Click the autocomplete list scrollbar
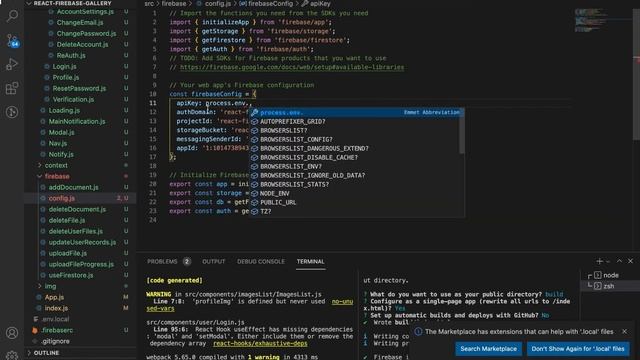Screen dimensions: 640x360 click(x=462, y=131)
